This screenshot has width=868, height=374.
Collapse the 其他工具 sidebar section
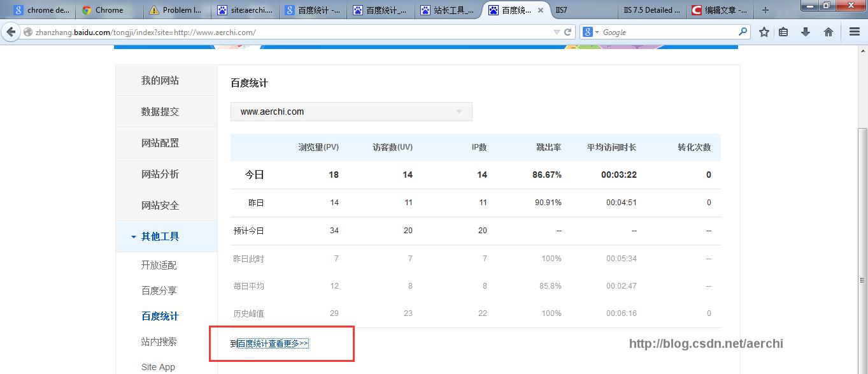166,236
